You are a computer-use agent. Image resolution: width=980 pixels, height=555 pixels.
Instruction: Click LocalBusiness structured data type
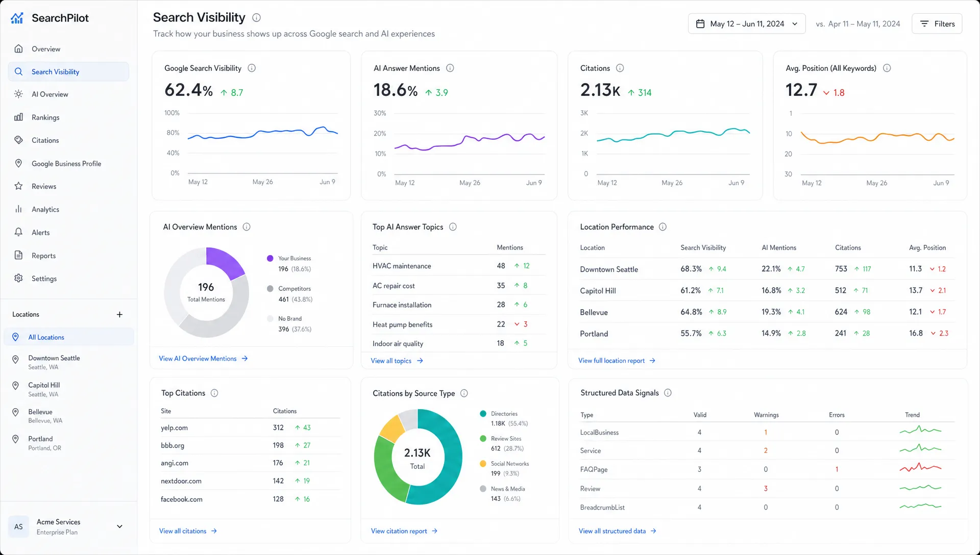coord(599,433)
